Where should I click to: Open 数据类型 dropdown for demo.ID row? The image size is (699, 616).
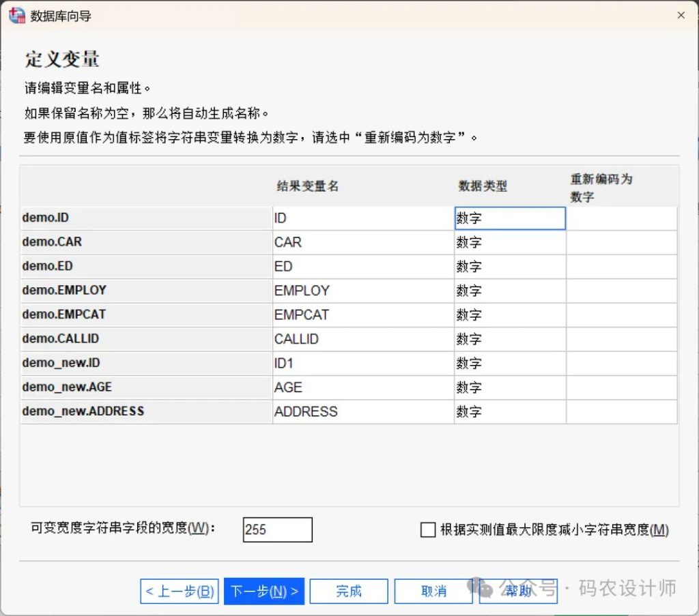pos(509,218)
